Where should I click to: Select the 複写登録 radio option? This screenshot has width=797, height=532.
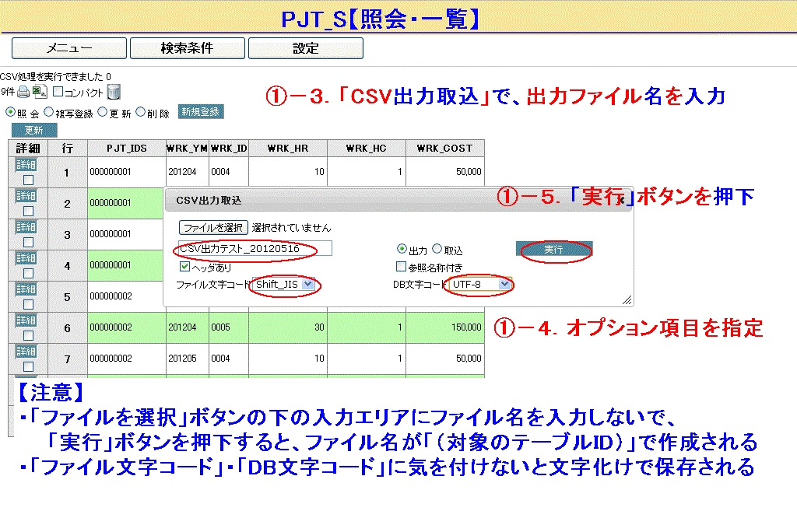(48, 112)
